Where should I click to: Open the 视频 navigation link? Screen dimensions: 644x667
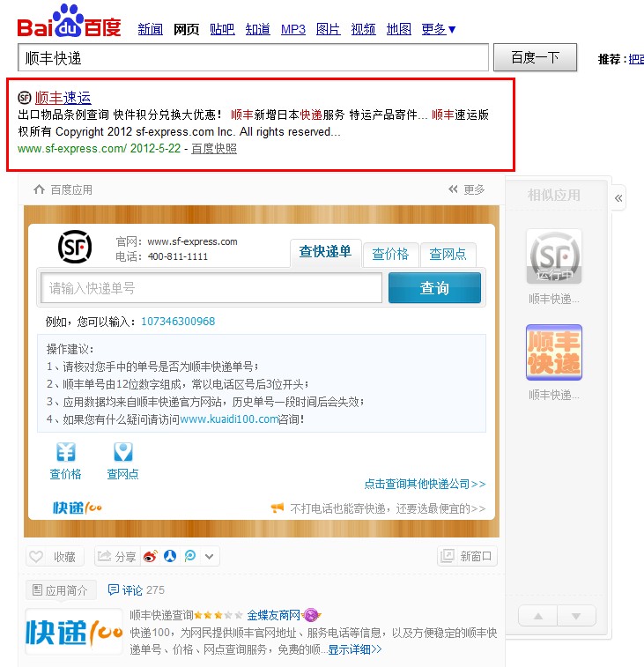click(363, 29)
